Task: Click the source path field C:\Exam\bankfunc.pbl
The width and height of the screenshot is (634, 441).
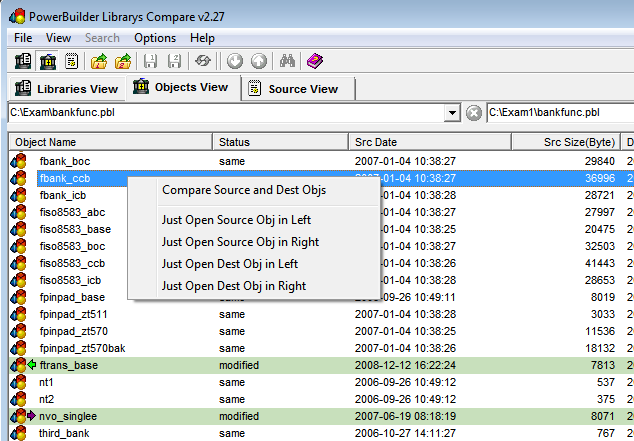Action: (x=226, y=113)
